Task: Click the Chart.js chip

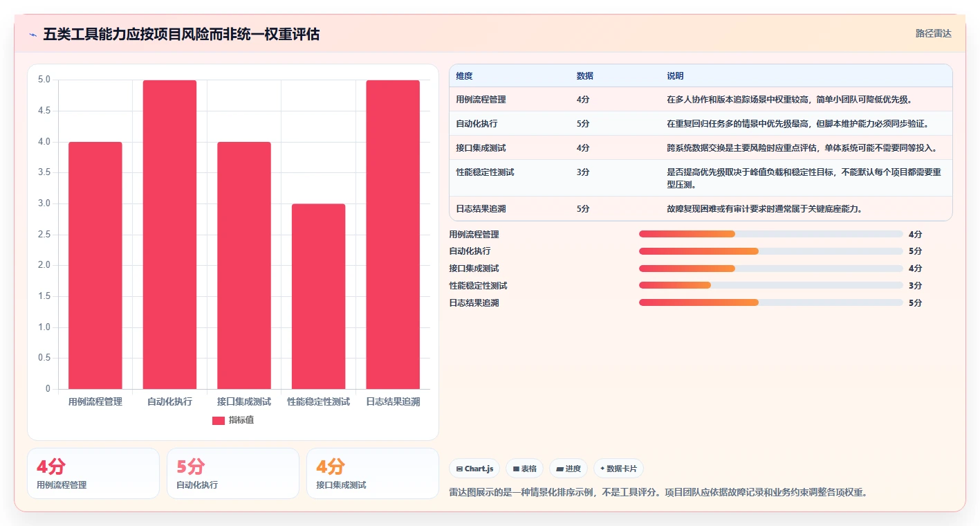Action: [474, 469]
